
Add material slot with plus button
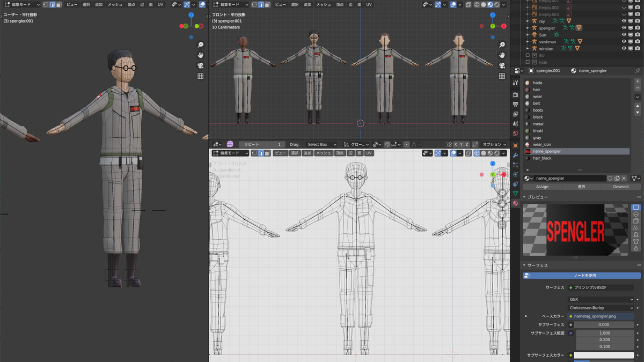[x=638, y=82]
